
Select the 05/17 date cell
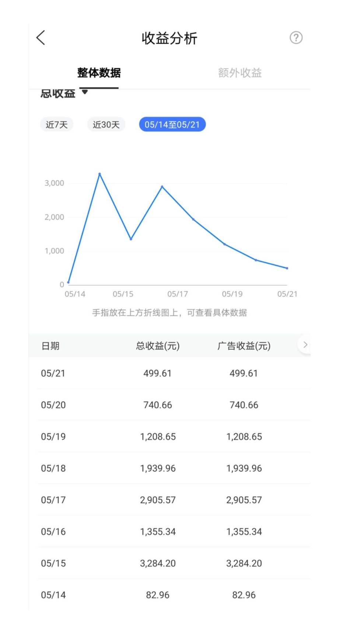pos(53,500)
